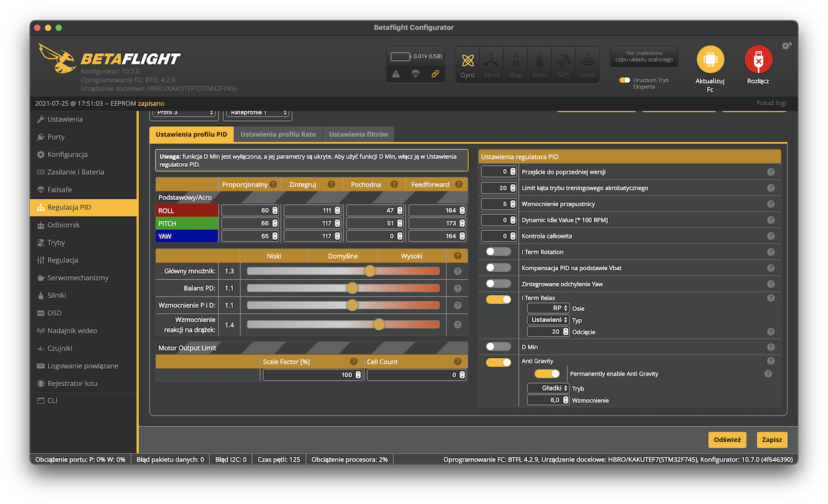Switch to Ustawienia filtrów tab
This screenshot has width=828, height=504.
coord(358,135)
